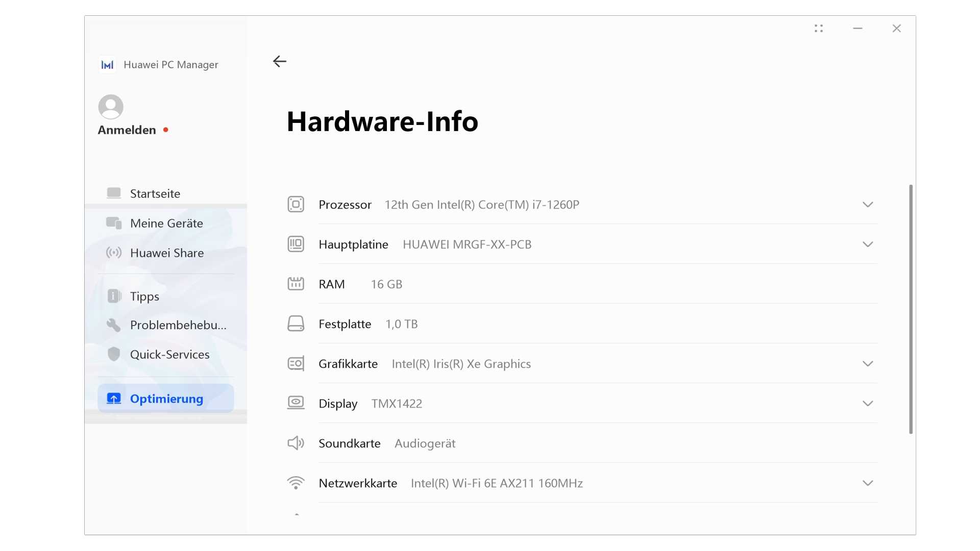Expand the Display TMX1422 chevron
The width and height of the screenshot is (980, 551).
(868, 404)
